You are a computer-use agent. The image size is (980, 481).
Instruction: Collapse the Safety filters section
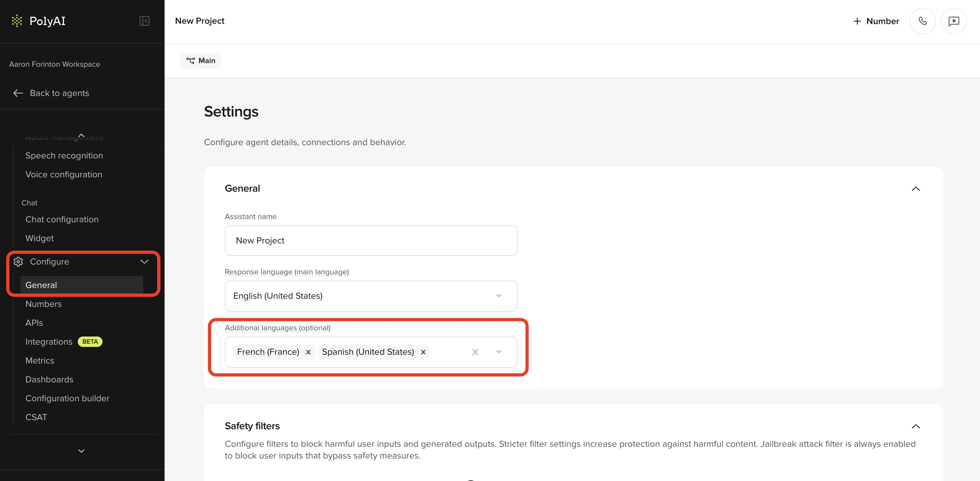click(x=916, y=426)
